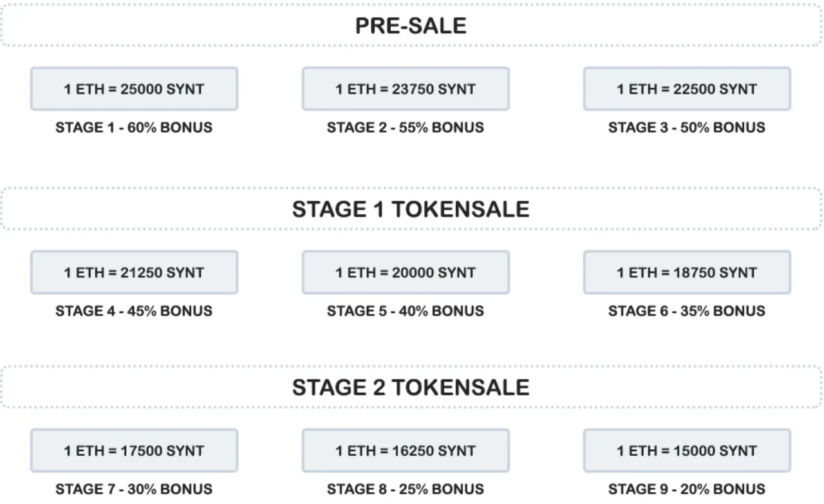Click the STAGE 4 - 45% BONUS label
Viewport: 824px width, 504px height.
pyautogui.click(x=134, y=311)
